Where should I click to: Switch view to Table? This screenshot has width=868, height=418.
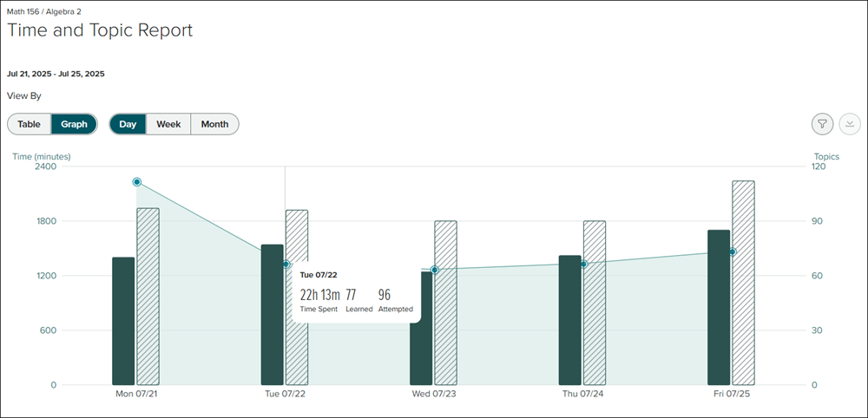(x=29, y=124)
